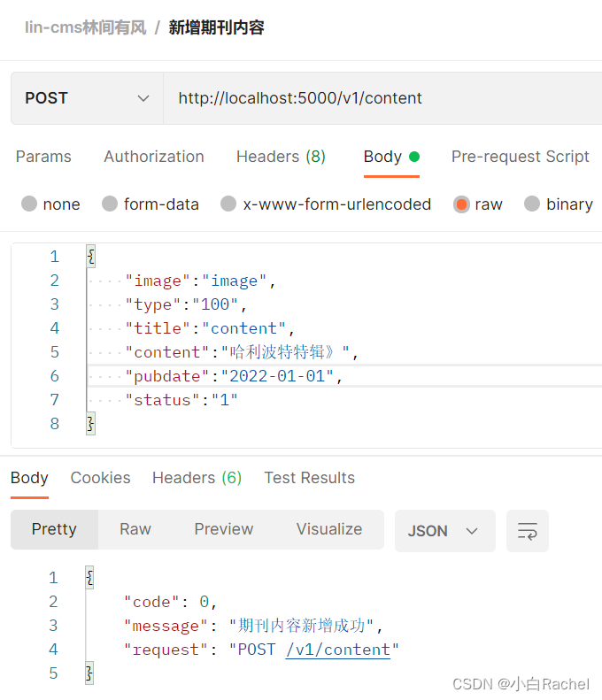Click the Visualize view button
This screenshot has width=602, height=700.
329,529
